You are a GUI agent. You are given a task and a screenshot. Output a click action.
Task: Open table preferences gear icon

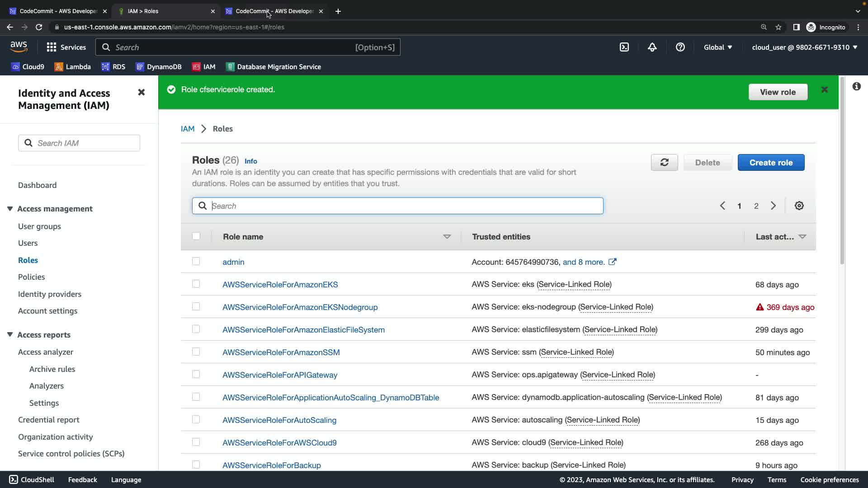click(x=799, y=206)
